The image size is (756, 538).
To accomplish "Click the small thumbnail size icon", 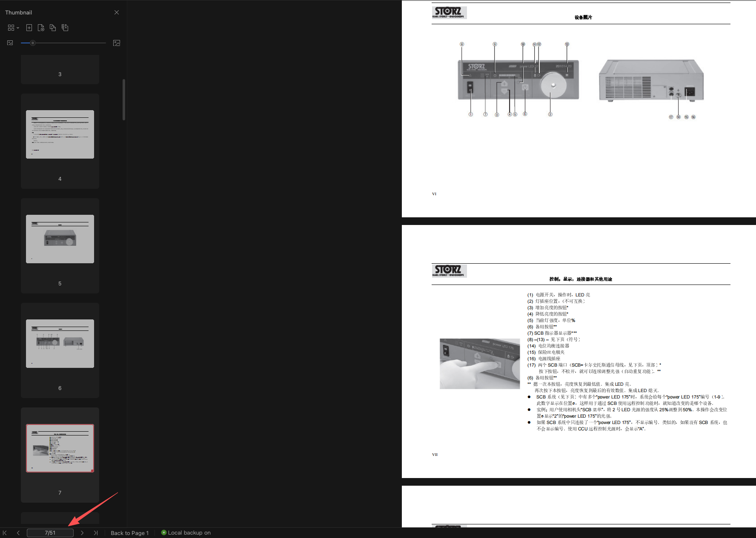I will (x=10, y=43).
